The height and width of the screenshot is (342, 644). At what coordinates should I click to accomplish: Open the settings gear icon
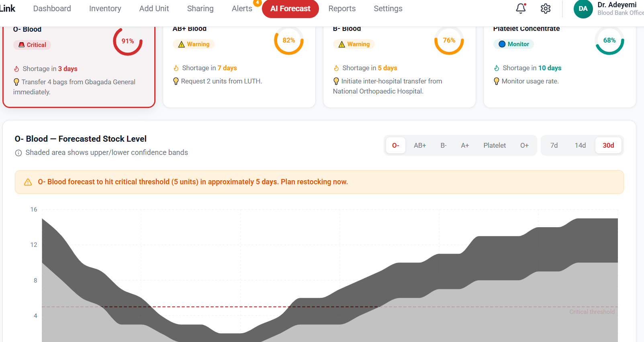coord(545,8)
